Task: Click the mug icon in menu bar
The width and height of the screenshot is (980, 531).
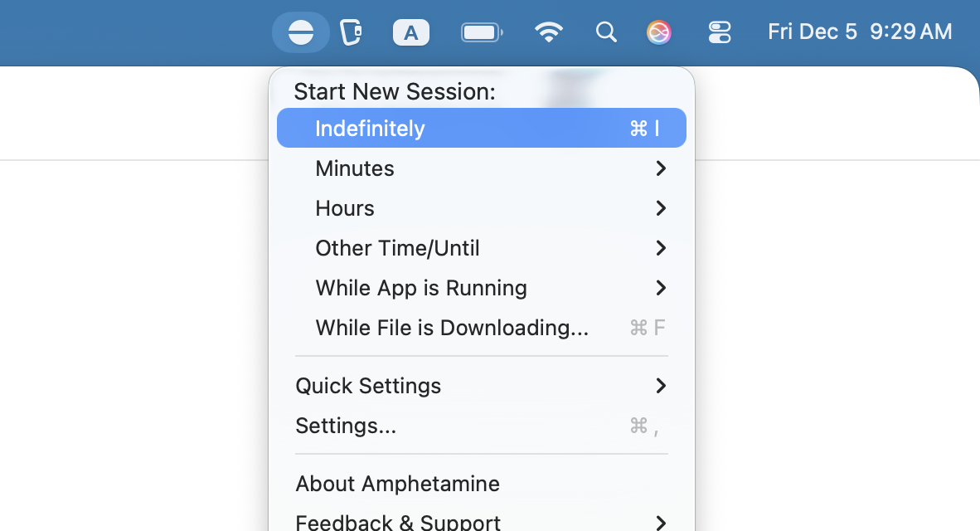Action: tap(352, 32)
